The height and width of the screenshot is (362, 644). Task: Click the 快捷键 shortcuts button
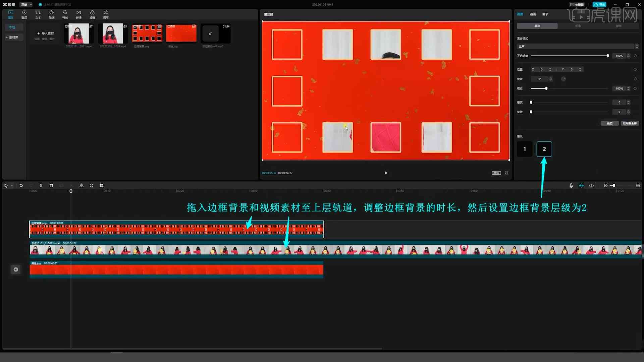pos(577,4)
